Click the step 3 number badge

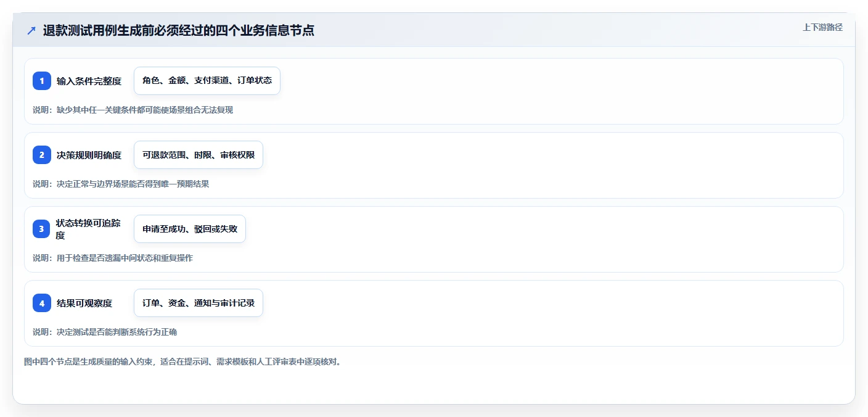tap(42, 229)
